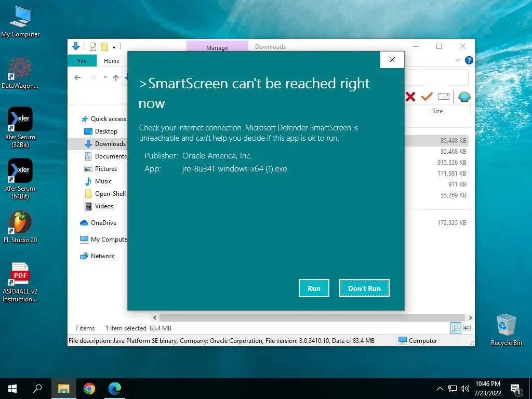Open the Manage ribbon tab

(217, 47)
